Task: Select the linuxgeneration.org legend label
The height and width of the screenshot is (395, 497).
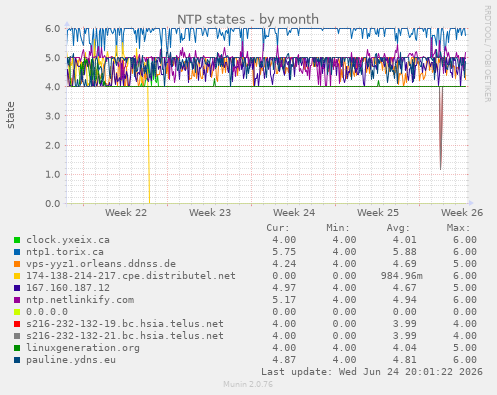Action: click(x=83, y=348)
